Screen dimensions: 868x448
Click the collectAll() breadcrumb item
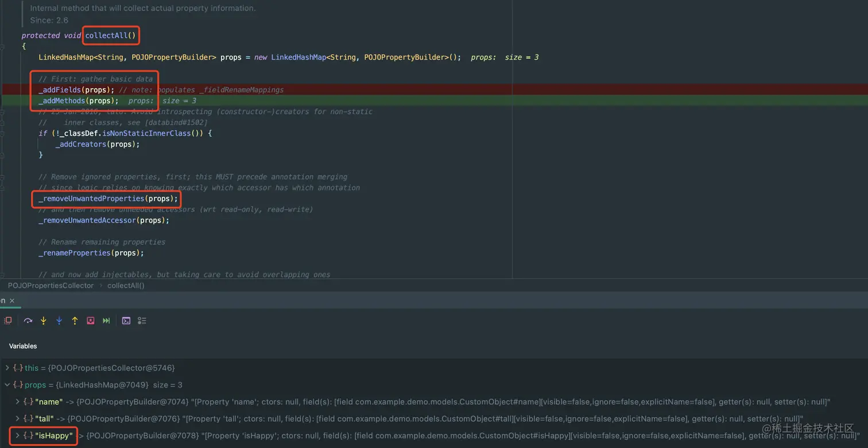126,285
